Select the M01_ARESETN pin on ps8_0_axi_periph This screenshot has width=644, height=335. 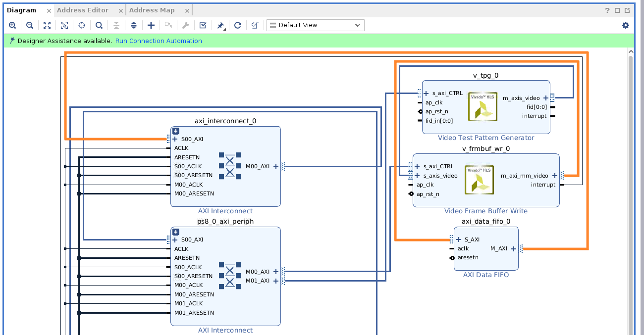point(194,313)
